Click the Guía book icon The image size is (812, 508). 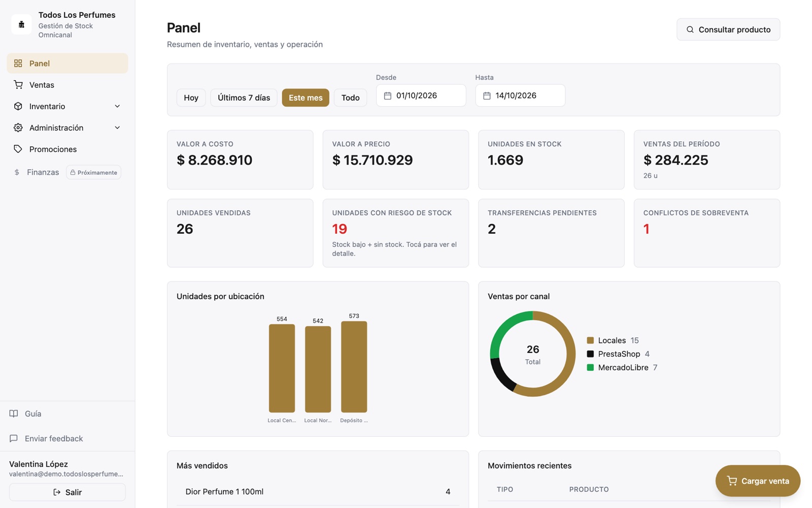point(14,414)
